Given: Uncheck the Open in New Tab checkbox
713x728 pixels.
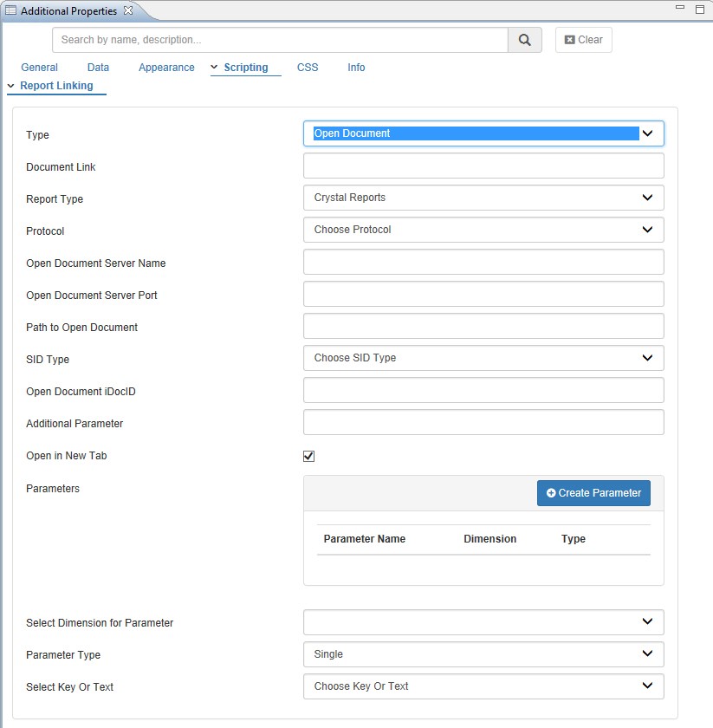Looking at the screenshot, I should pyautogui.click(x=309, y=456).
